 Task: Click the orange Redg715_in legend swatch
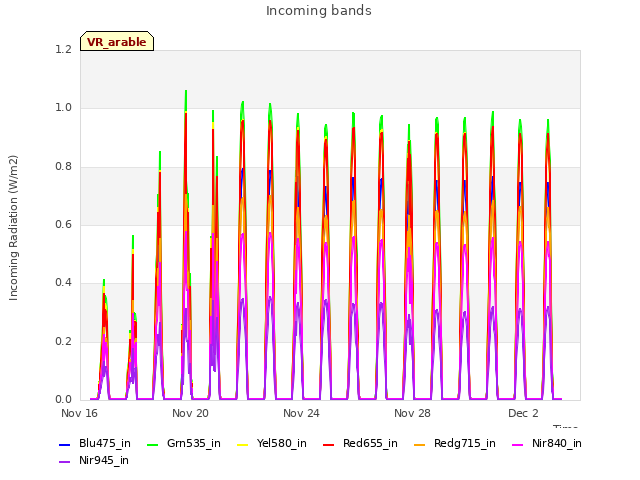[419, 445]
